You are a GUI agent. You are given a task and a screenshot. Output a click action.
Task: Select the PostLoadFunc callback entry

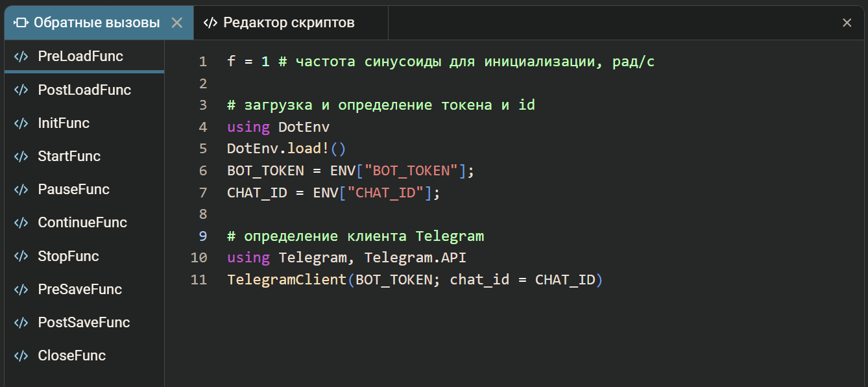pyautogui.click(x=84, y=90)
